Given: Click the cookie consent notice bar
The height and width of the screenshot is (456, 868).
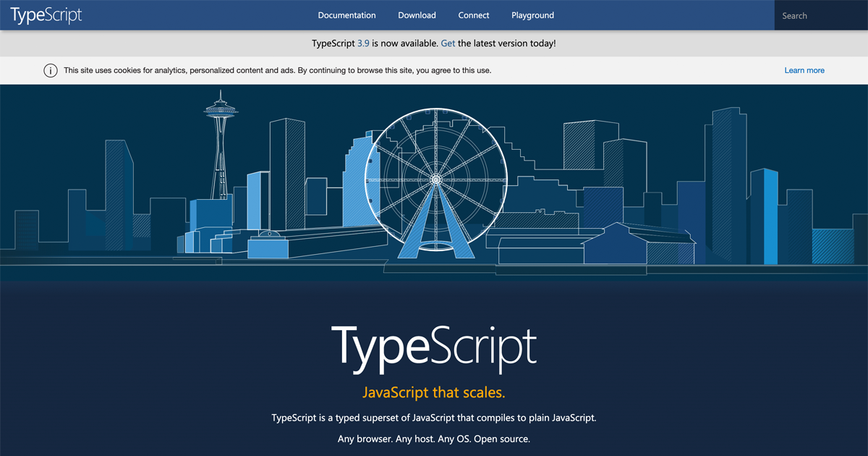Looking at the screenshot, I should [434, 70].
